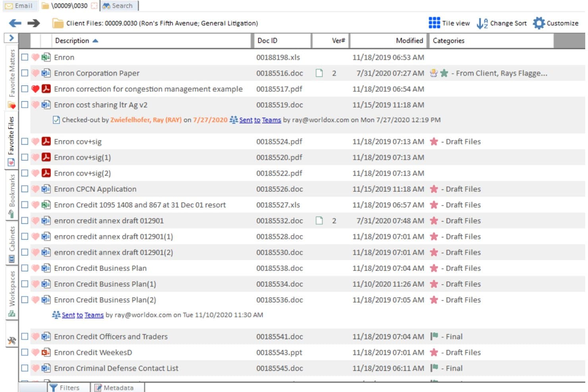The image size is (588, 392).
Task: Sort by the Doc ID column header
Action: tap(282, 41)
